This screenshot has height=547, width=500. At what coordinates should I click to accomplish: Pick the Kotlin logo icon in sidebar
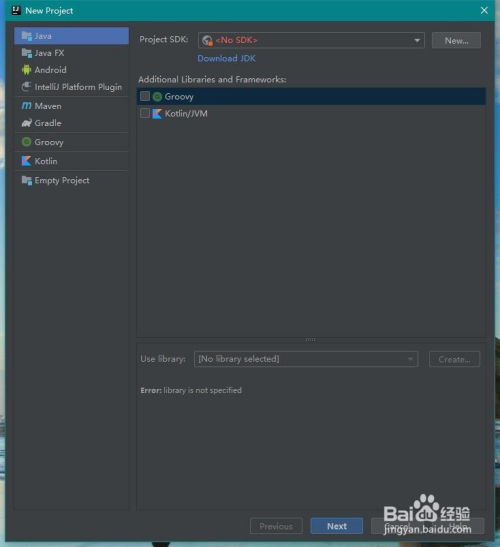pos(27,161)
